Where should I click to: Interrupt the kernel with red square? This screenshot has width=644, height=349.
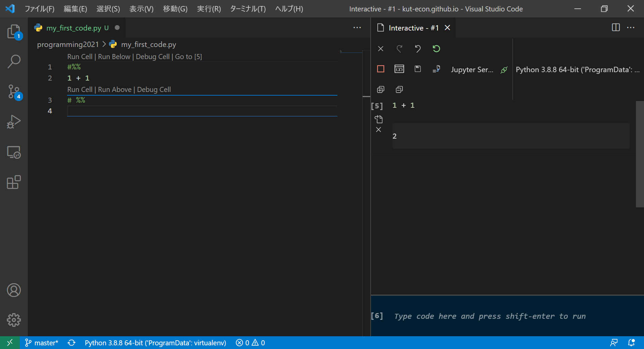coord(381,69)
